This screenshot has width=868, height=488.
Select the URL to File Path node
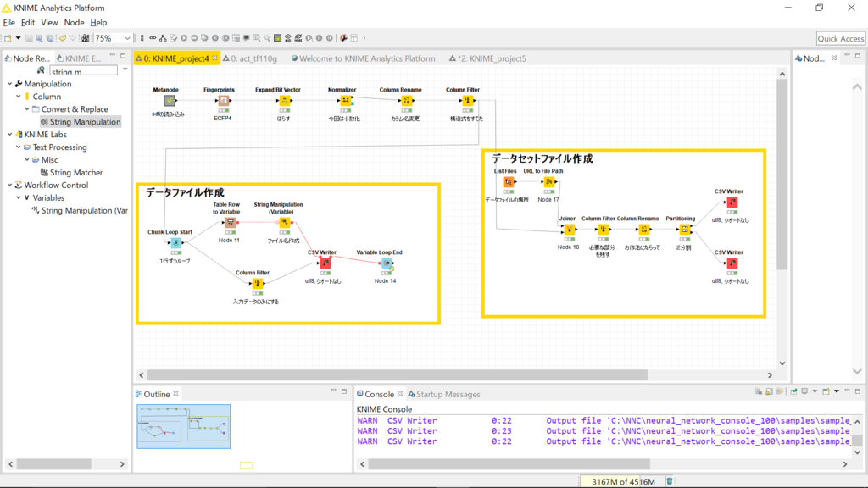pos(548,181)
